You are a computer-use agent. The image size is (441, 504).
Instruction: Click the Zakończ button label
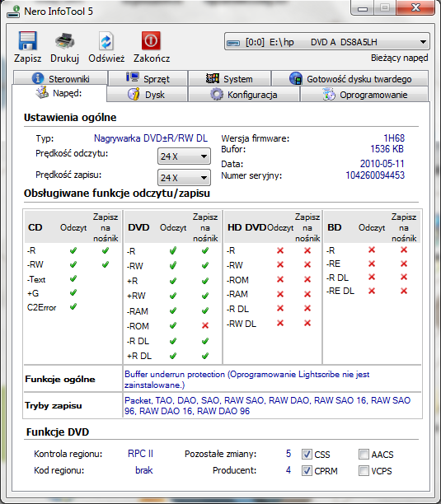tap(152, 58)
